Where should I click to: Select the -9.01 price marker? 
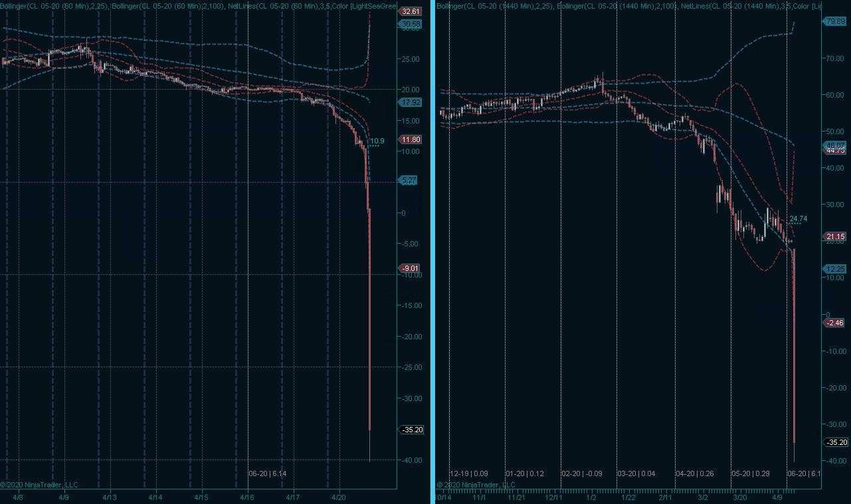[411, 268]
